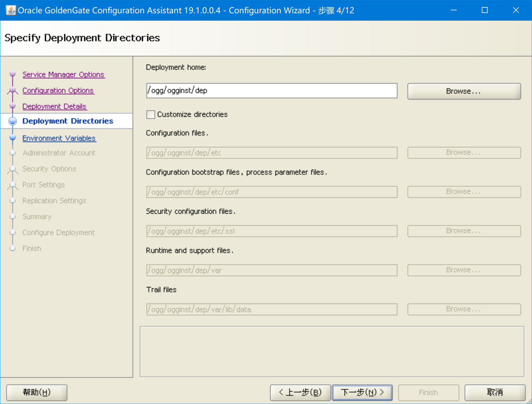Click the Replication Settings step
Image resolution: width=532 pixels, height=404 pixels.
[x=54, y=201]
